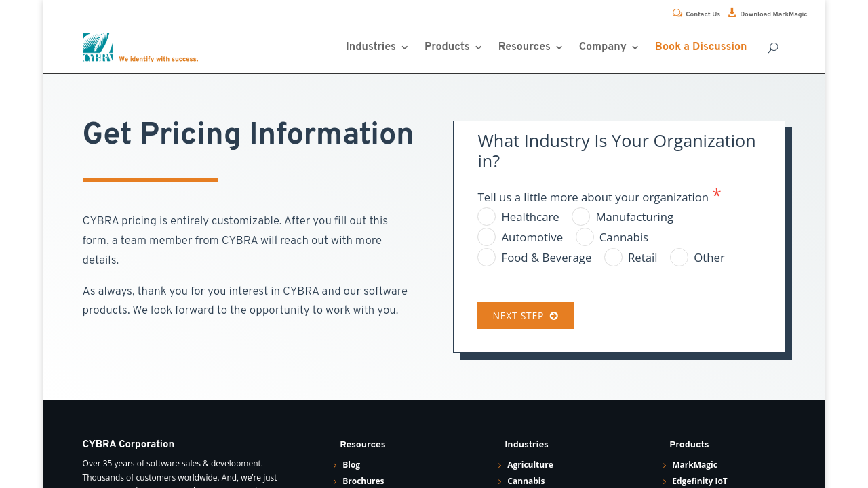Click the Download MarkMagic download icon

[x=732, y=13]
